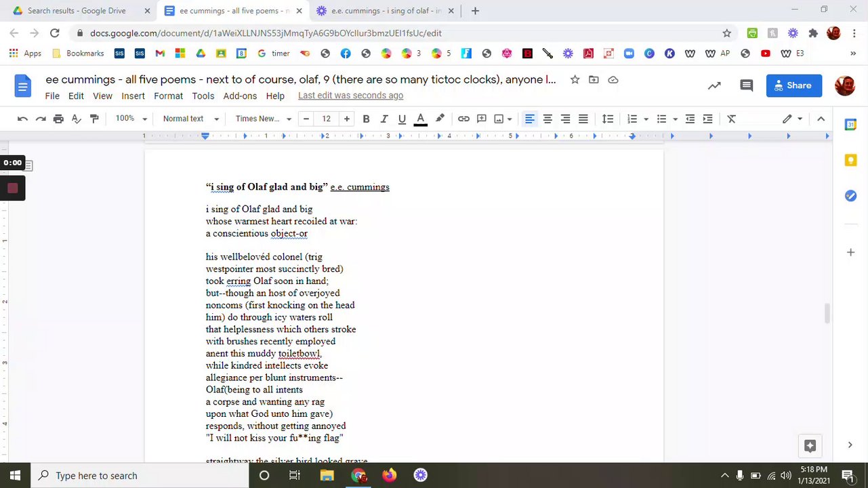Open the Times New font dropdown
Screen dimensions: 868x488
point(263,119)
